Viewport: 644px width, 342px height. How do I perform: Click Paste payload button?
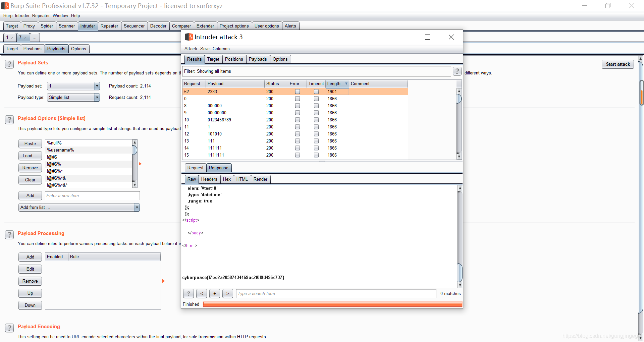(x=30, y=144)
